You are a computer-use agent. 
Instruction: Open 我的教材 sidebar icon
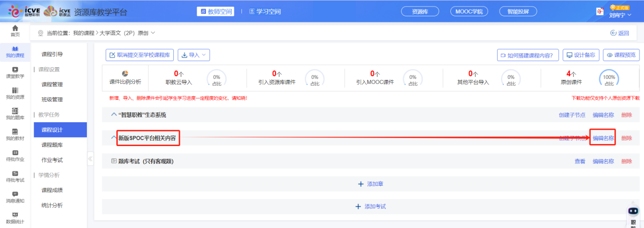point(15,132)
